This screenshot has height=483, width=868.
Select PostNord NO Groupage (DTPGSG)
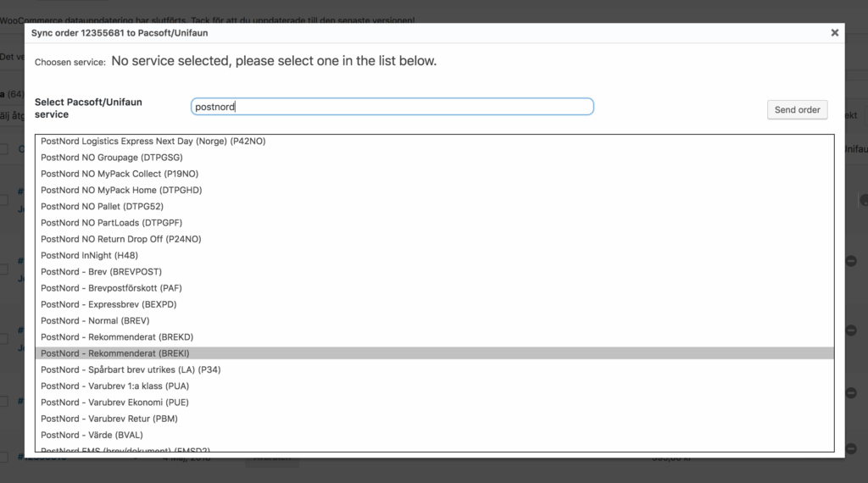(x=112, y=158)
